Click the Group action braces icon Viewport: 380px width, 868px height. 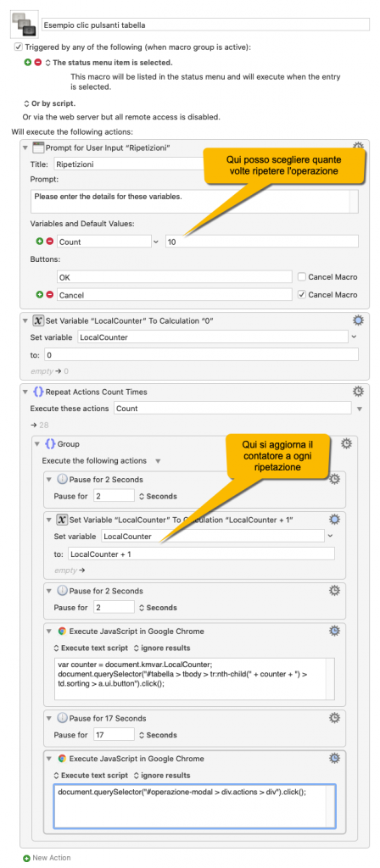50,444
